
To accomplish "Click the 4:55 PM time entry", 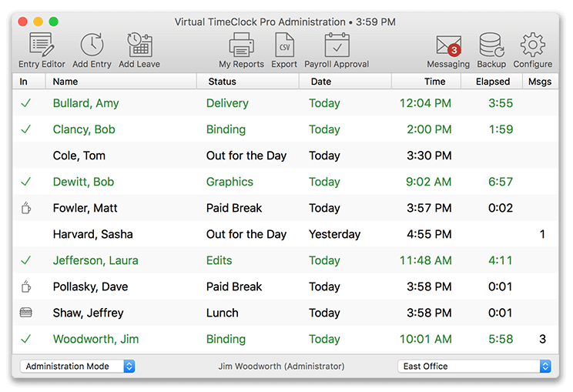I will coord(429,234).
